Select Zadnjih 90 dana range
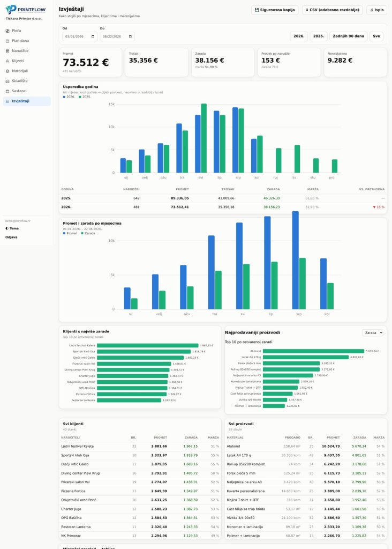 tap(348, 36)
